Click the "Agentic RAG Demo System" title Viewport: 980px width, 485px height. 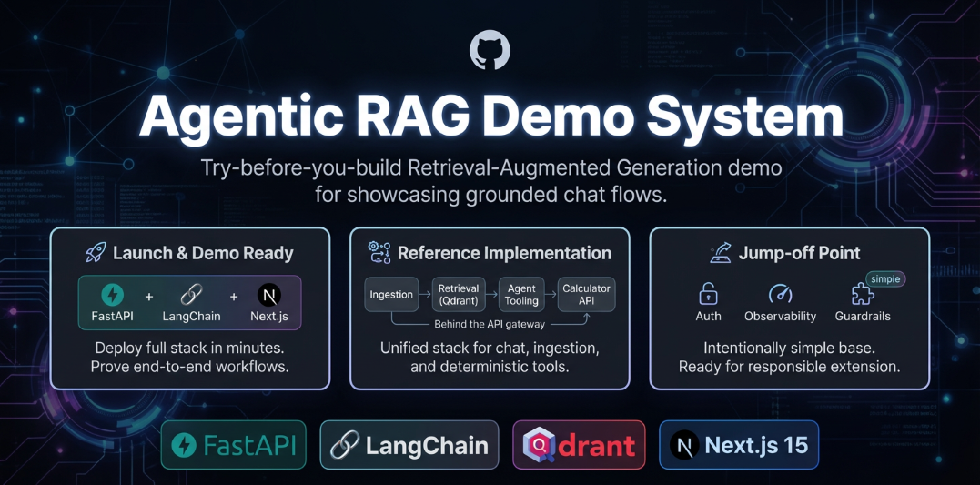click(x=490, y=118)
